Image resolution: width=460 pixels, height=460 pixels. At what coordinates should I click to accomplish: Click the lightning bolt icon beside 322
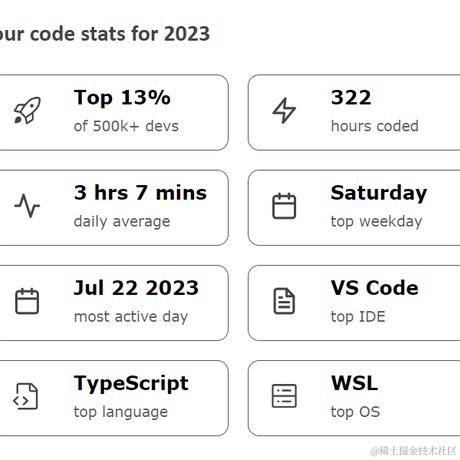[284, 110]
